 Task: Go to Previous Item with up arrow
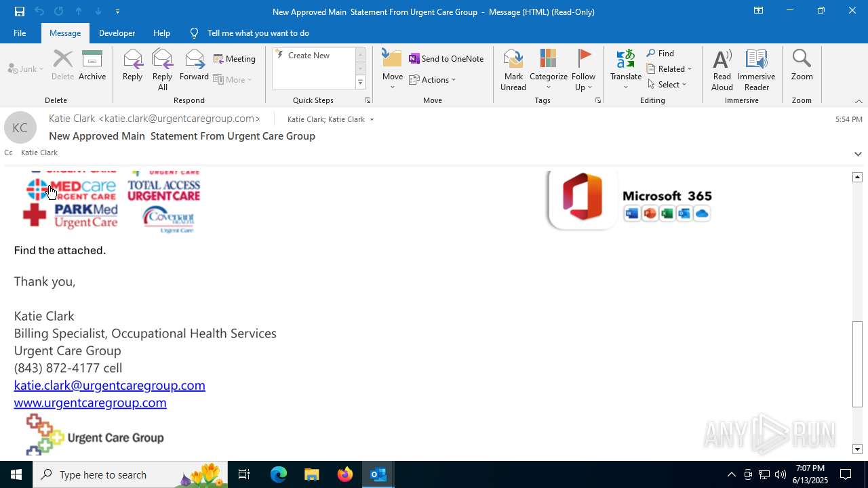tap(79, 12)
